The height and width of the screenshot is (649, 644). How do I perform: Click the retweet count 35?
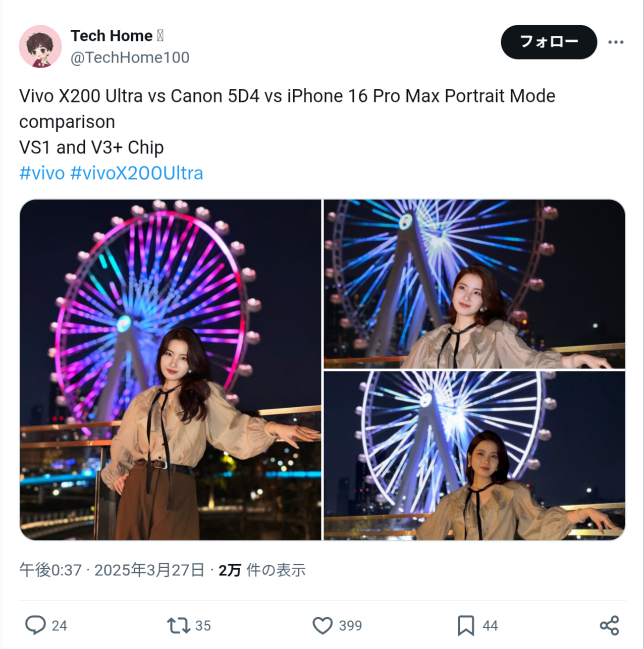(203, 626)
